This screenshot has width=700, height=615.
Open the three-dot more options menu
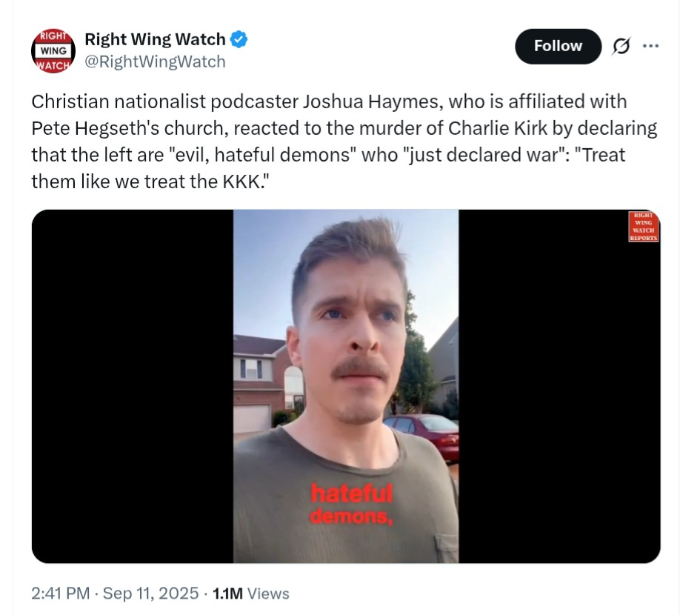pyautogui.click(x=650, y=45)
